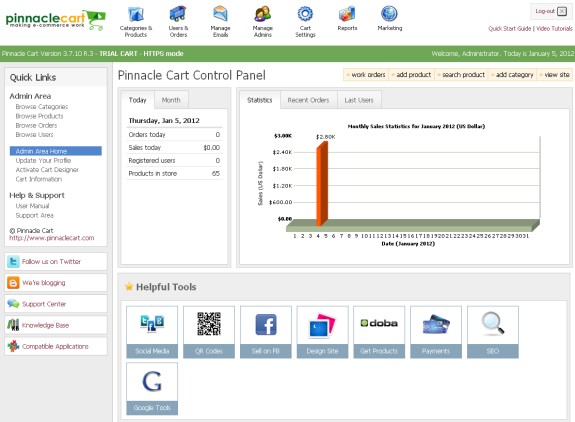Open Manage Admins icon
Screen dimensions: 575x422
[x=263, y=14]
